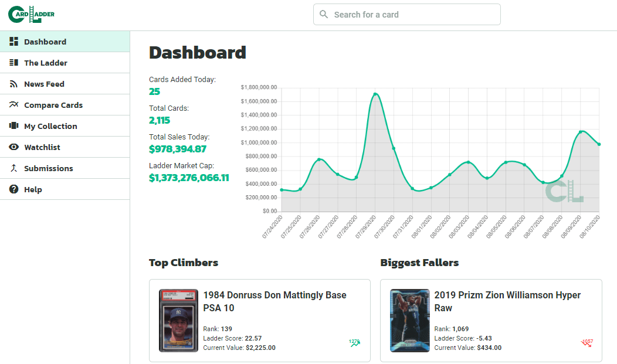Select the Help question mark icon
Image resolution: width=617 pixels, height=364 pixels.
click(13, 189)
